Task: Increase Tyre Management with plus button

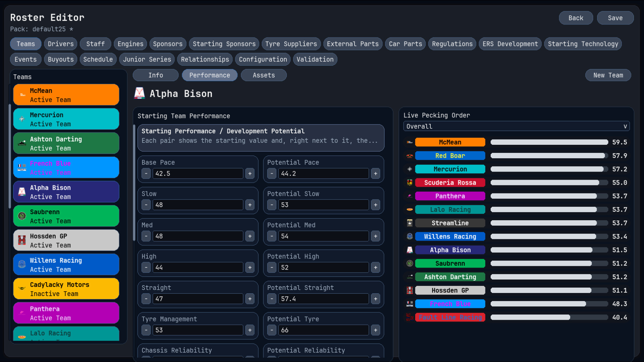Action: point(250,330)
